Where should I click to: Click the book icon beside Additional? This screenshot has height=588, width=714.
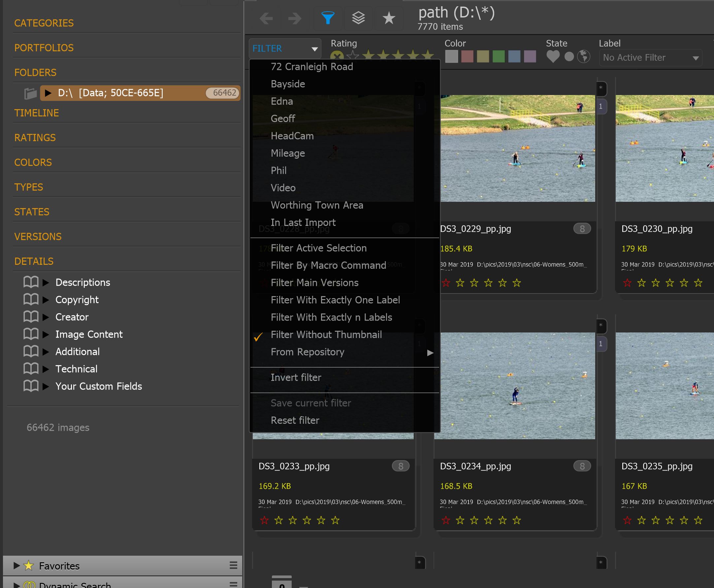[x=31, y=351]
